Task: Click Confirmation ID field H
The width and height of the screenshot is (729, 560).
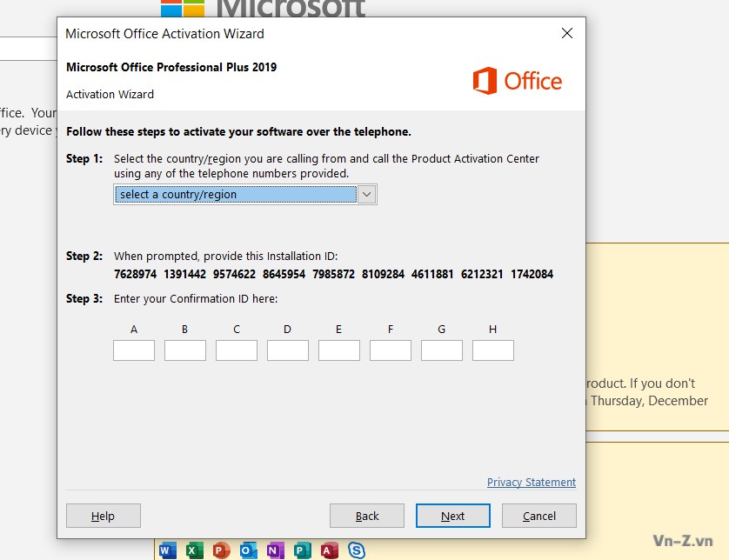Action: tap(493, 350)
